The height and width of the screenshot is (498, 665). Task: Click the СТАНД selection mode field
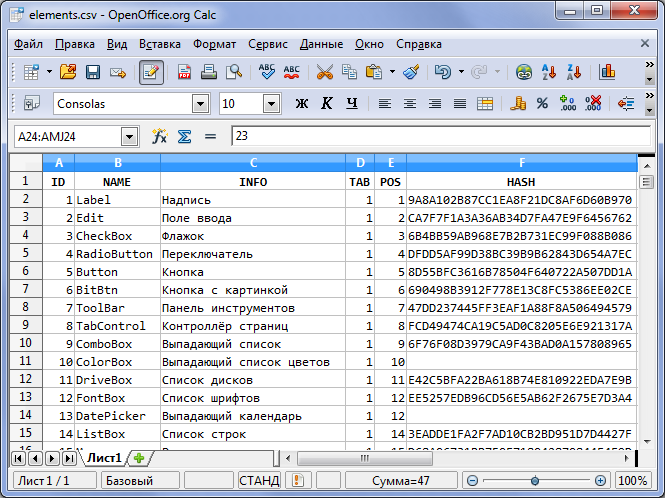259,481
